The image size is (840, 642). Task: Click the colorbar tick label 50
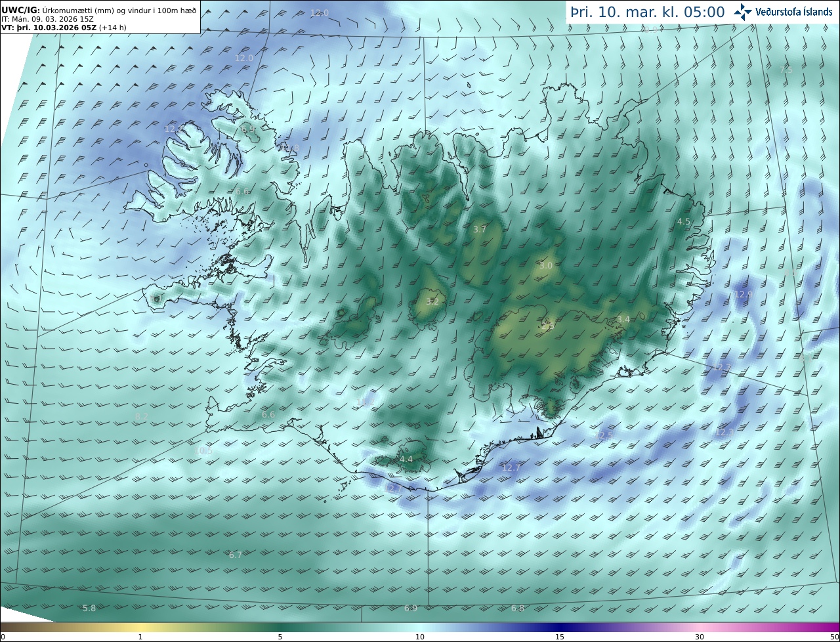click(835, 637)
